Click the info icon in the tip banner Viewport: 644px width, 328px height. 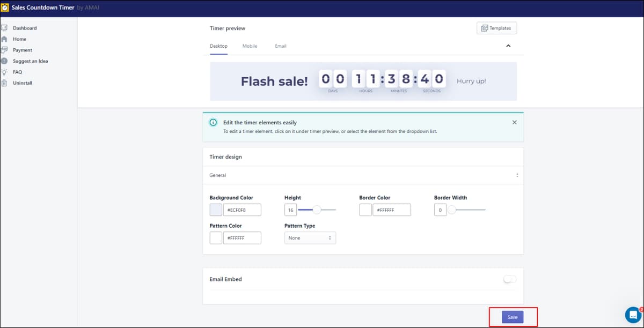213,123
